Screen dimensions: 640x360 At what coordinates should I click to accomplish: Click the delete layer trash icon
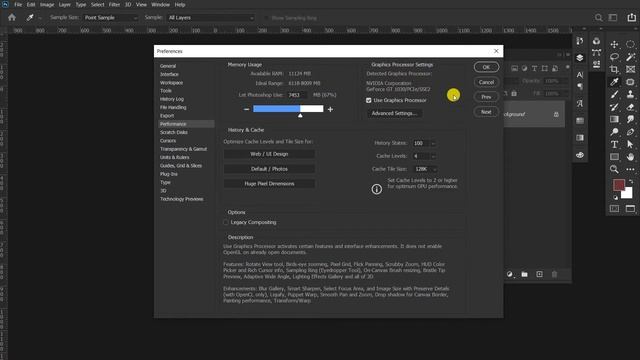[x=554, y=274]
